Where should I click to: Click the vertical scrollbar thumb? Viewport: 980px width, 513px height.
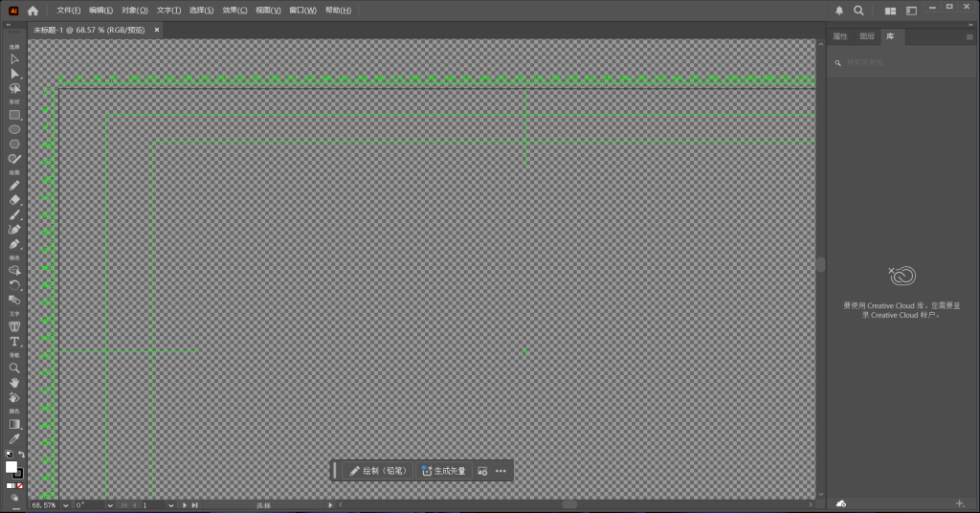[x=820, y=264]
